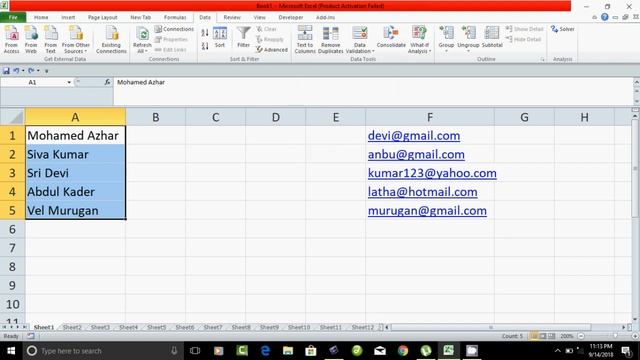
Task: Open Data Validation dropdown
Action: [360, 39]
